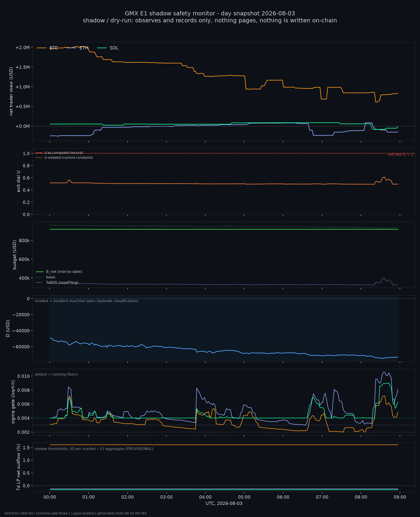Click the '08:00' time tick label
Image resolution: width=420 pixels, height=517 pixels.
pyautogui.click(x=361, y=497)
